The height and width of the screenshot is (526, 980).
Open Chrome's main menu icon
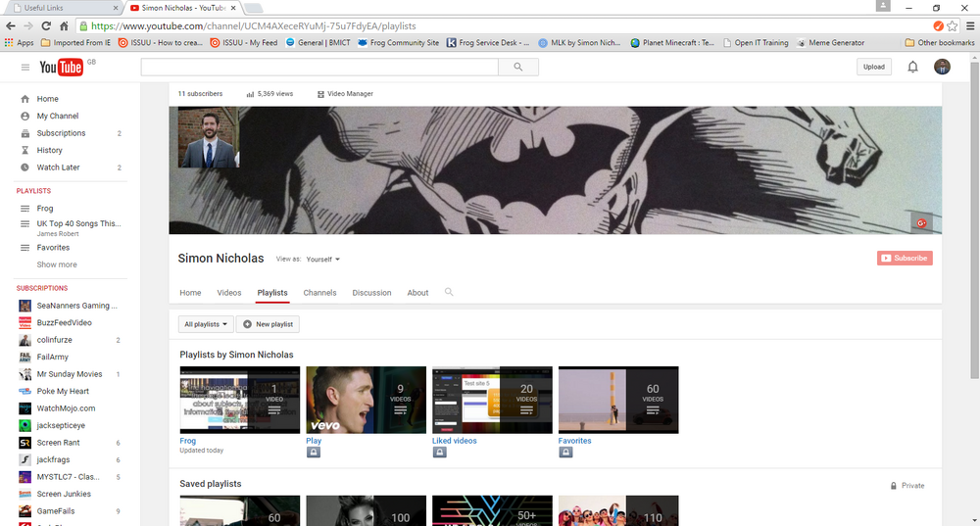pyautogui.click(x=970, y=26)
